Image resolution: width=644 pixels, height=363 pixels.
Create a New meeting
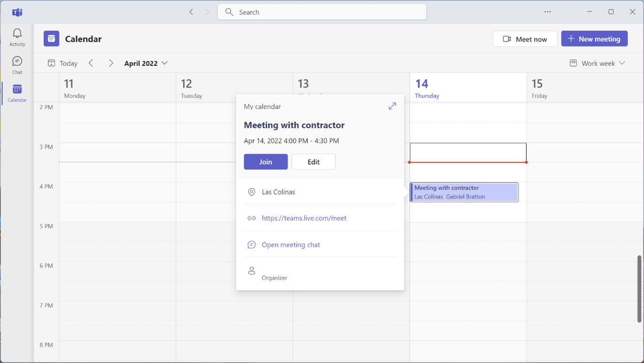click(x=594, y=39)
